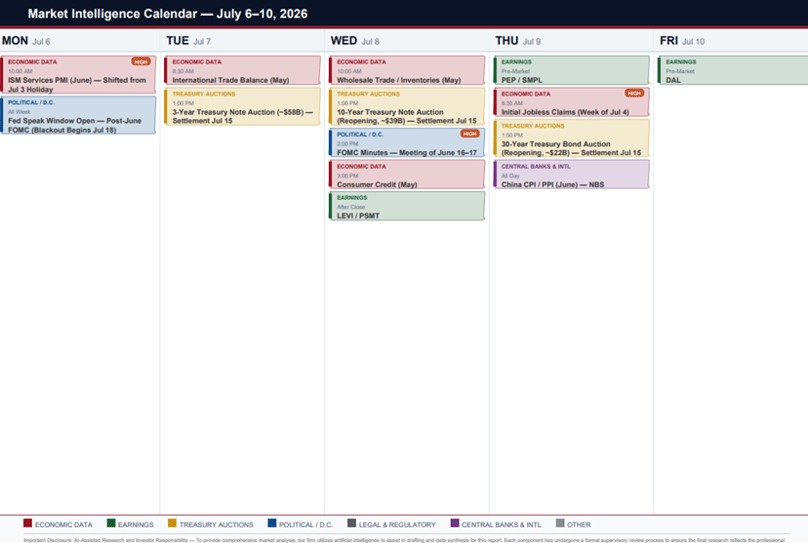Click the OTHER legend label
The image size is (808, 543).
pos(579,524)
